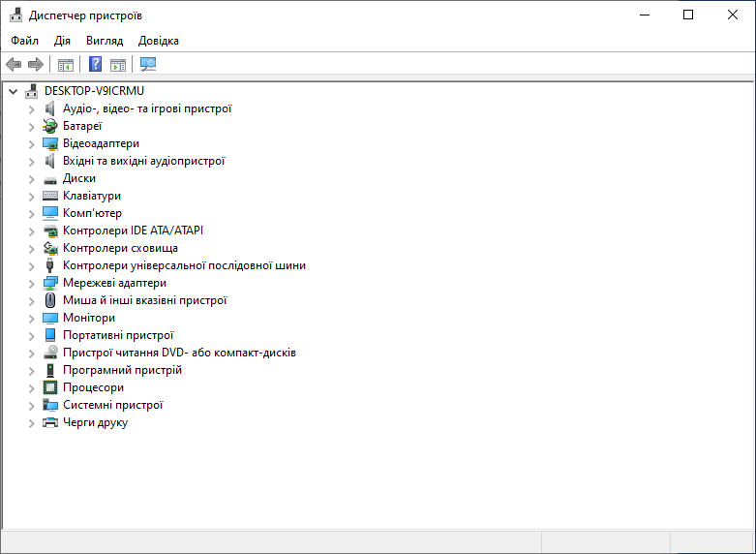756x554 pixels.
Task: Open the Довідка menu
Action: click(x=159, y=41)
